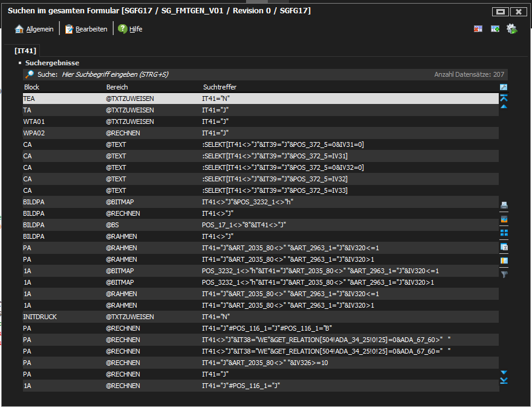Toggle the funnel filter icon

pyautogui.click(x=504, y=274)
